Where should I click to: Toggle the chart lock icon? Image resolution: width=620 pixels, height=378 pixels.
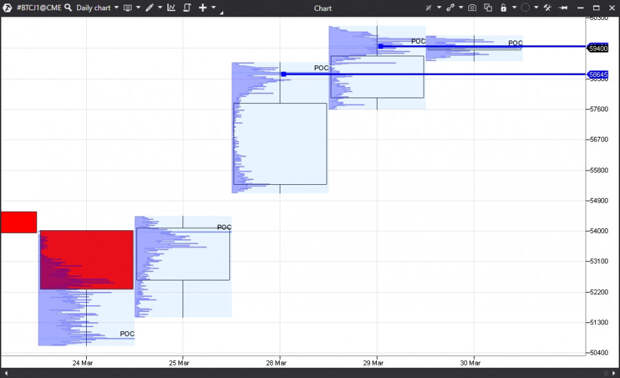(503, 8)
